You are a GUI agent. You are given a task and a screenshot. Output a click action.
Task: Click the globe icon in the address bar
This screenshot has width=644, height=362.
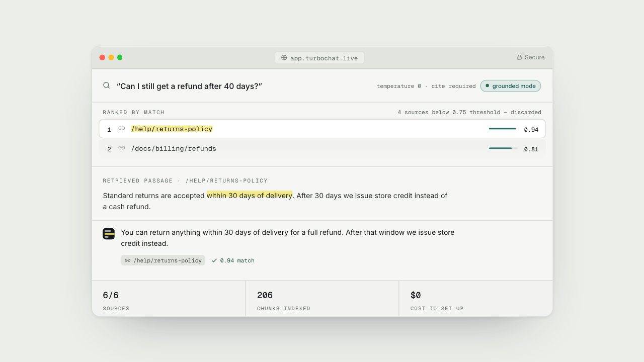(x=284, y=58)
